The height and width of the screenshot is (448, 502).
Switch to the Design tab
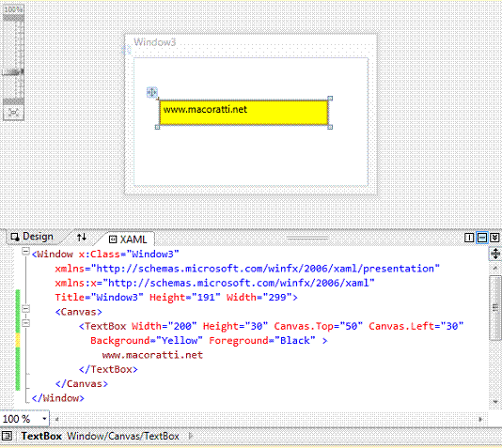pos(32,237)
